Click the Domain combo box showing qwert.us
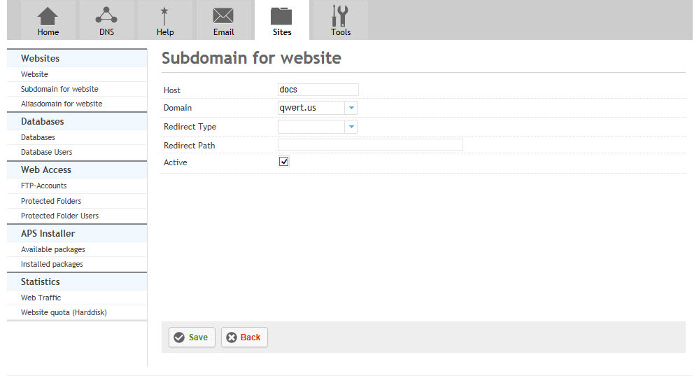This screenshot has width=699, height=376. [318, 107]
